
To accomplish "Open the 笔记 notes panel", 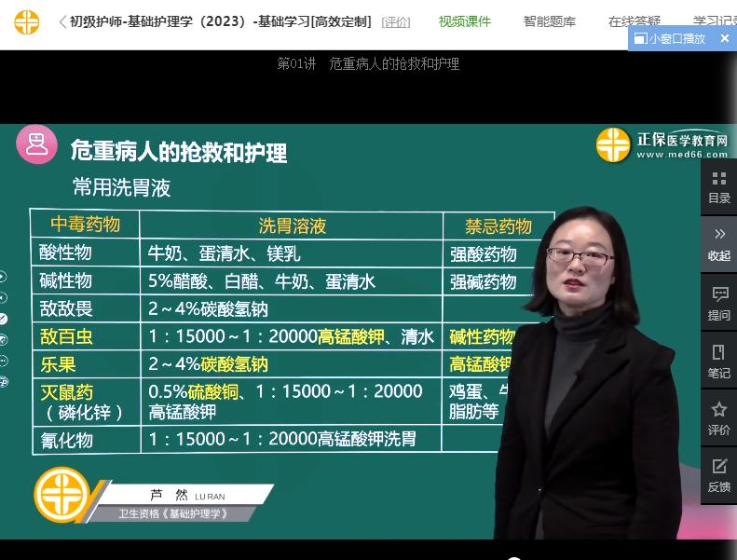I will point(718,362).
